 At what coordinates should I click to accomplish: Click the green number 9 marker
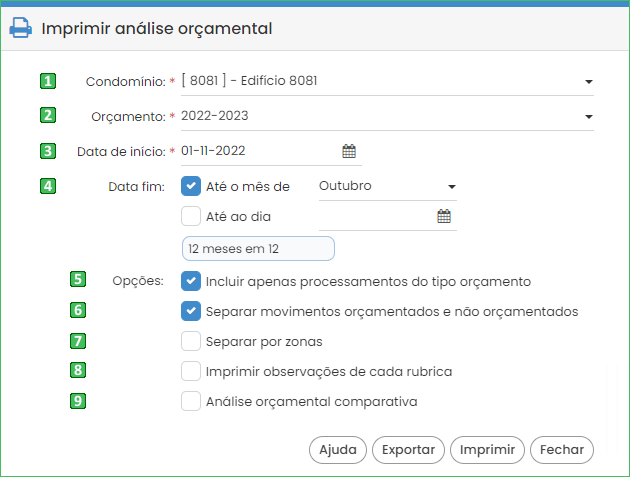pyautogui.click(x=78, y=401)
